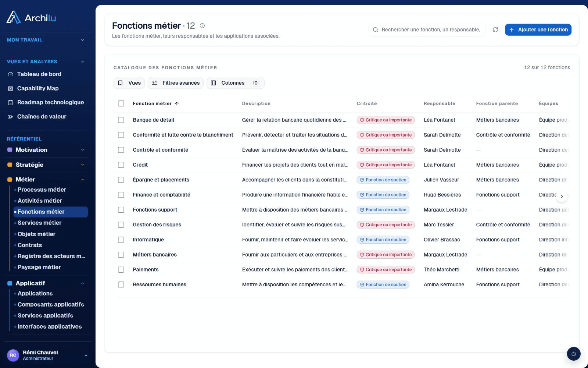The width and height of the screenshot is (588, 368).
Task: Click the sort arrow next to Fonction métier
Action: (177, 104)
